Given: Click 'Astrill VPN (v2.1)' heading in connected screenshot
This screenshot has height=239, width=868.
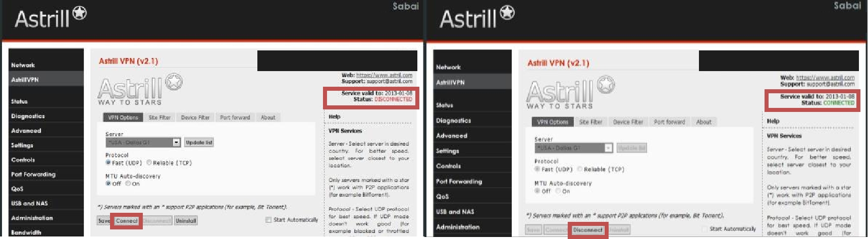Looking at the screenshot, I should [x=558, y=63].
